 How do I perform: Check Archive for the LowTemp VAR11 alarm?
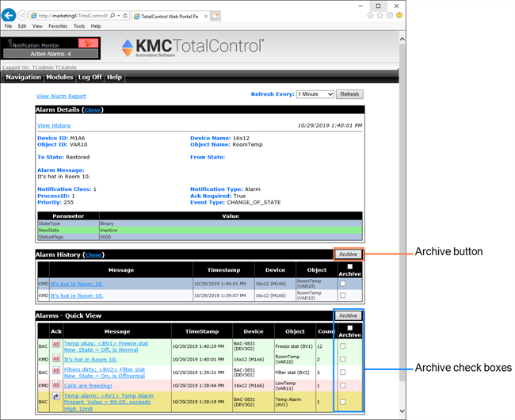click(x=343, y=385)
